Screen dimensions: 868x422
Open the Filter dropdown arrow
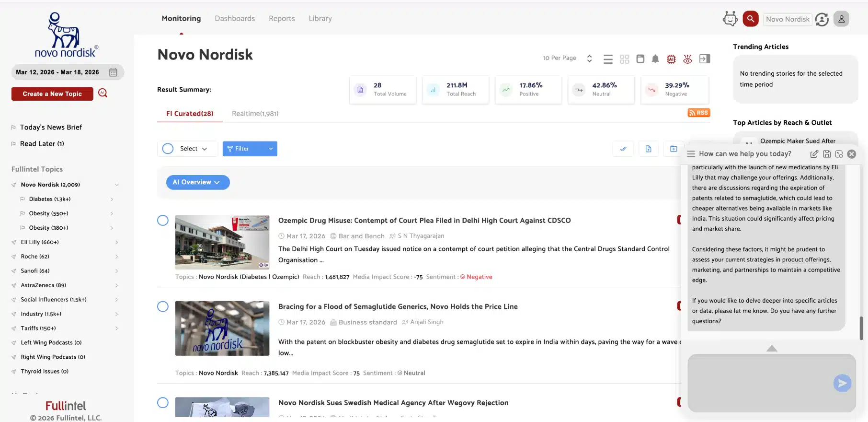[x=271, y=149]
